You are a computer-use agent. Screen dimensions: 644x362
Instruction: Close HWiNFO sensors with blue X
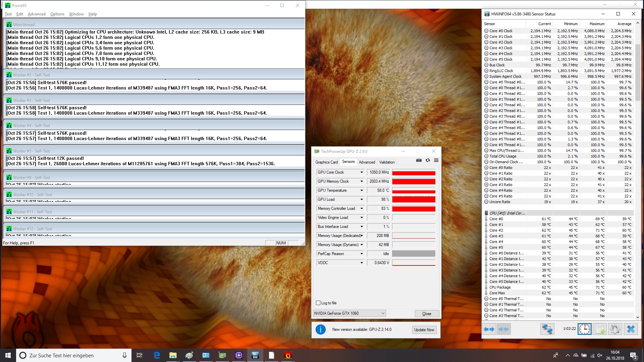631,329
